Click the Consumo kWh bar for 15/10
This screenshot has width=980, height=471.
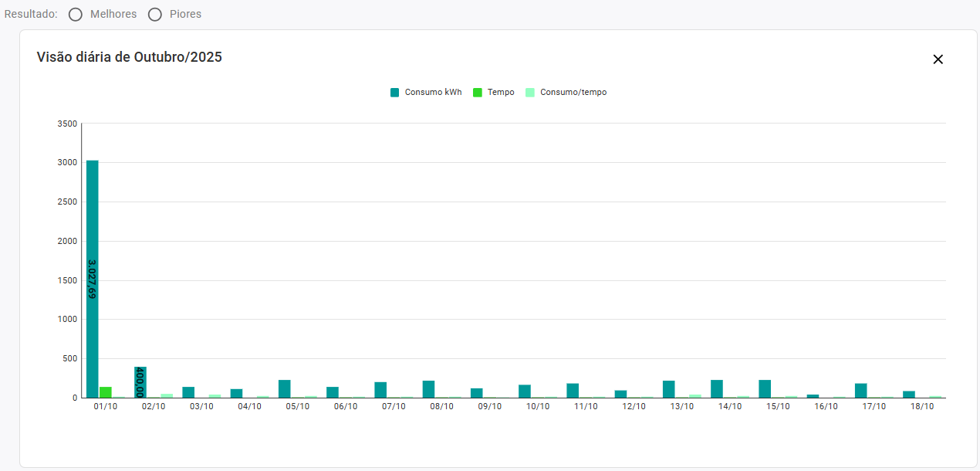(x=765, y=388)
